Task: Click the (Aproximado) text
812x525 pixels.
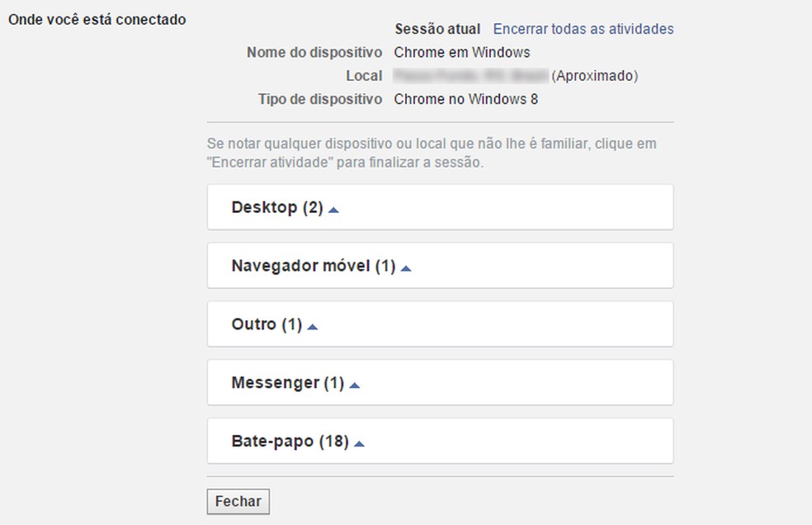Action: (x=595, y=76)
